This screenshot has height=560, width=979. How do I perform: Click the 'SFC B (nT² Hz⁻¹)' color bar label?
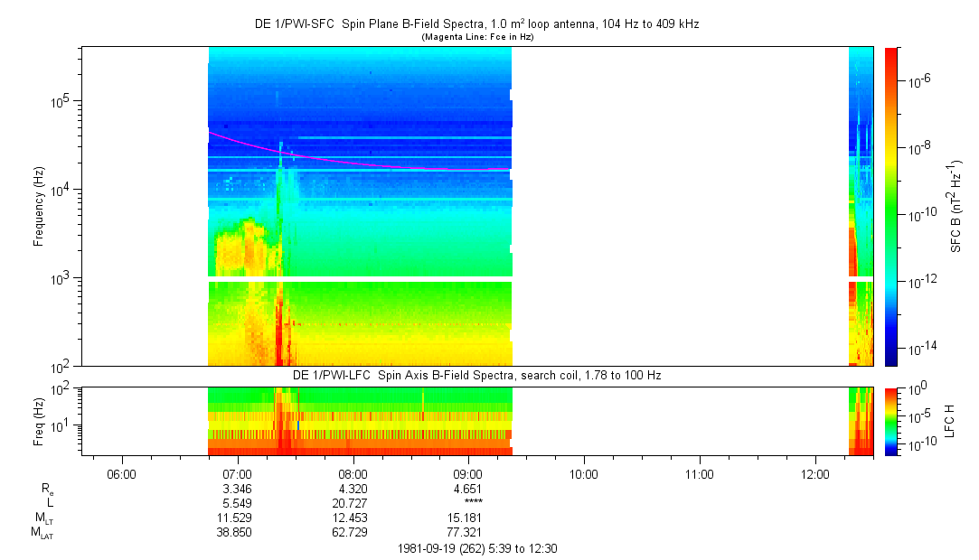click(956, 206)
